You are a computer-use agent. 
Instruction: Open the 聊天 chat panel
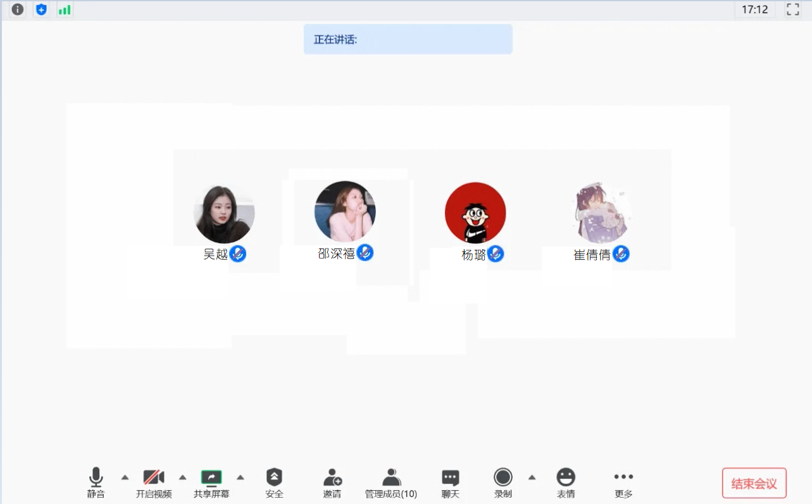click(450, 483)
